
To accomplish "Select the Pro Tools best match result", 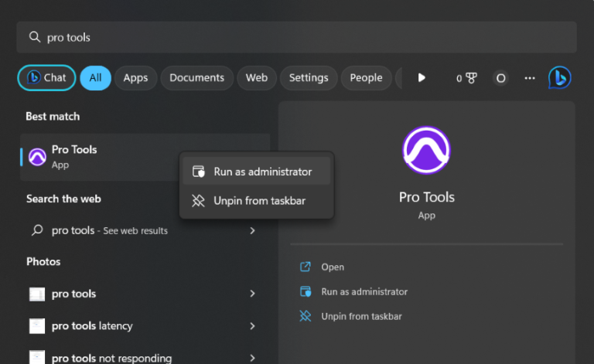I will (x=145, y=157).
